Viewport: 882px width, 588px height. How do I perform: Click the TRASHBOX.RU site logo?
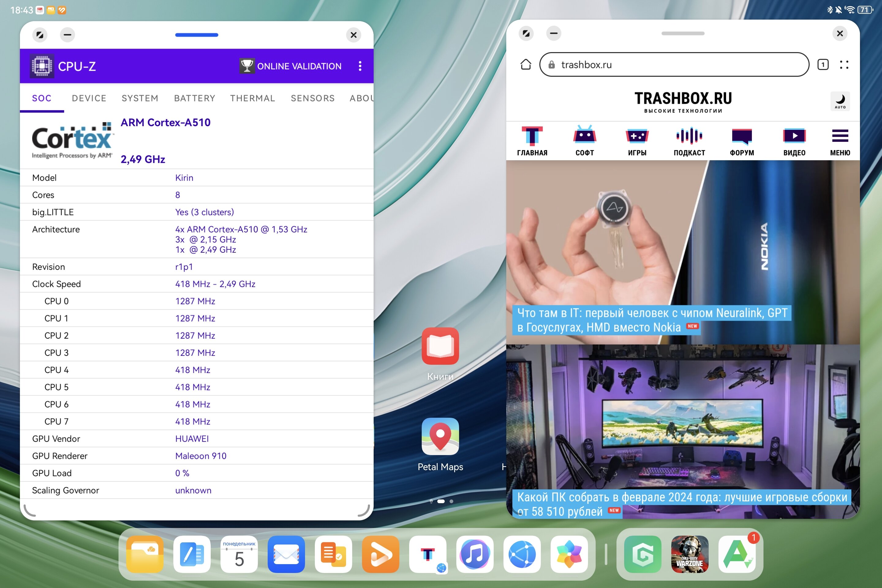click(683, 102)
